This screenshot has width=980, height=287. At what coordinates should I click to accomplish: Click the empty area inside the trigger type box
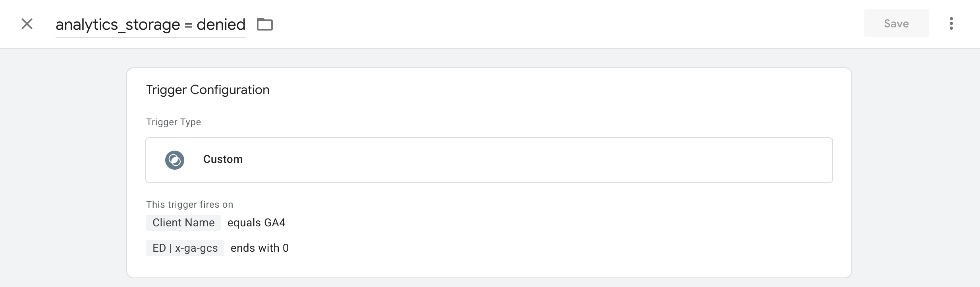516,160
